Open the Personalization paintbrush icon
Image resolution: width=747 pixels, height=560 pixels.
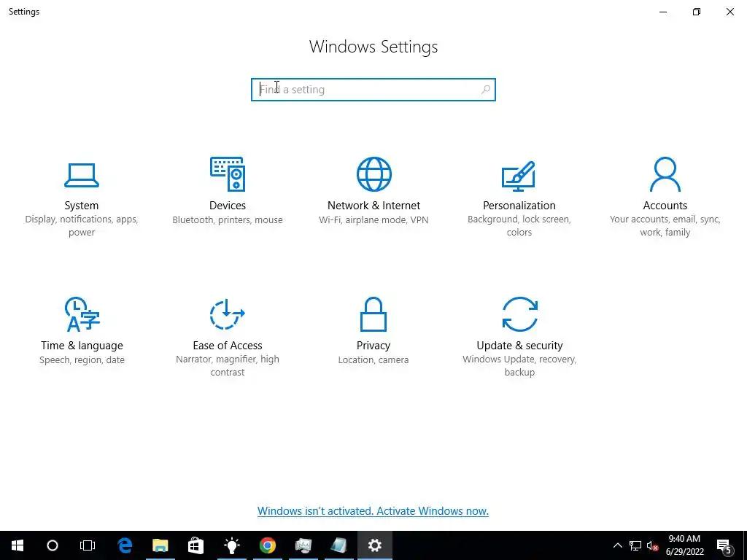pos(519,176)
